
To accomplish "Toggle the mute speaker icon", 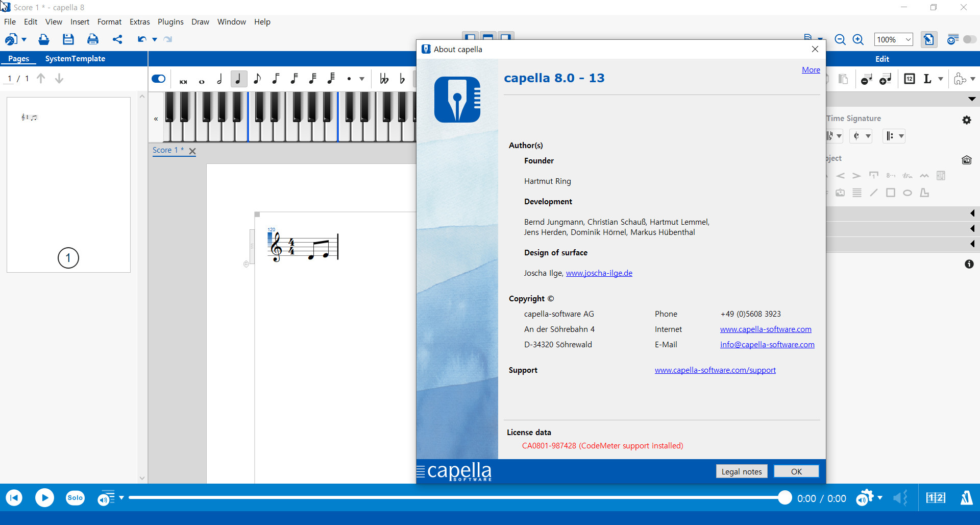I will (x=900, y=498).
